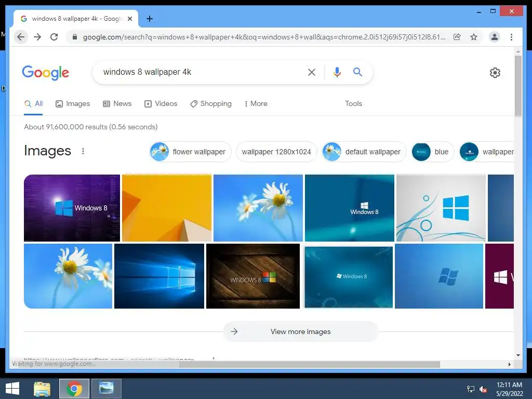This screenshot has height=399, width=532.
Task: Click the address bar URL
Action: [264, 37]
